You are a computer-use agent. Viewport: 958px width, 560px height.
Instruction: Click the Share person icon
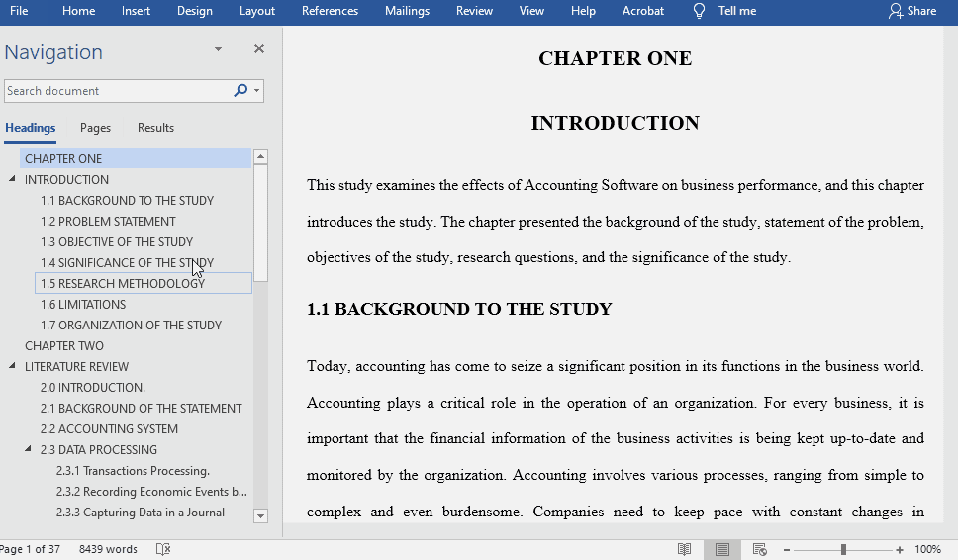point(895,11)
